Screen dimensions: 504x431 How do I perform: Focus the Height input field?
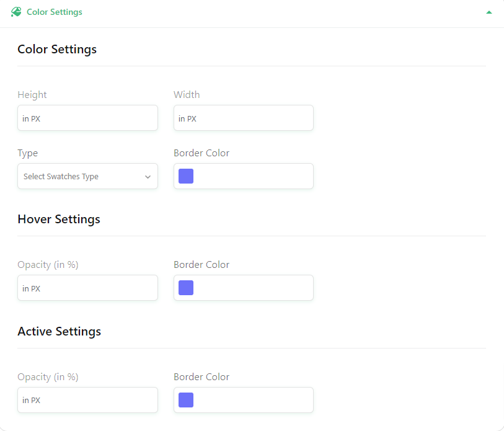[x=88, y=118]
